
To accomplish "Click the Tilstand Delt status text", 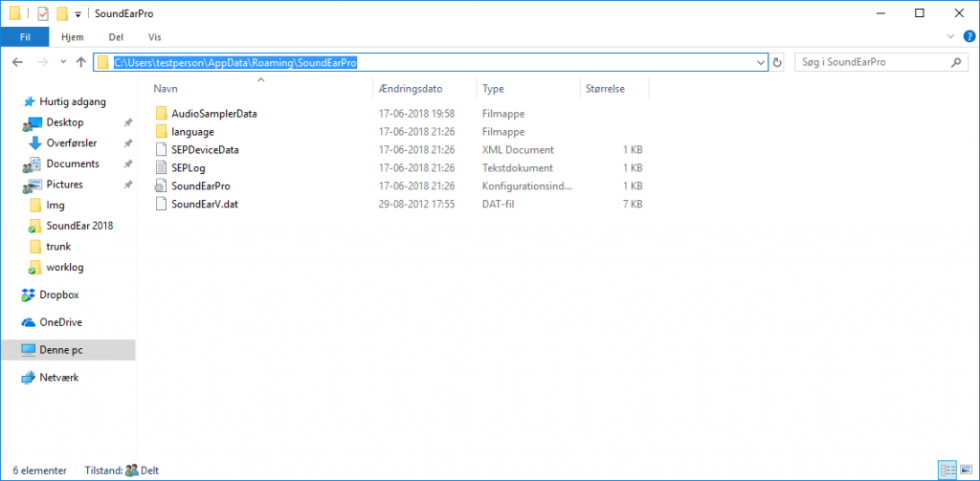I will (x=121, y=470).
